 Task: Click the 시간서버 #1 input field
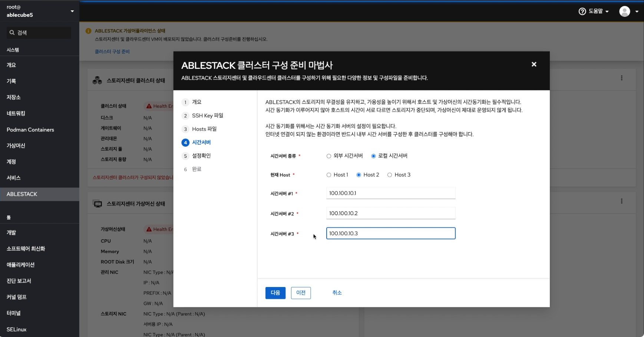(391, 193)
